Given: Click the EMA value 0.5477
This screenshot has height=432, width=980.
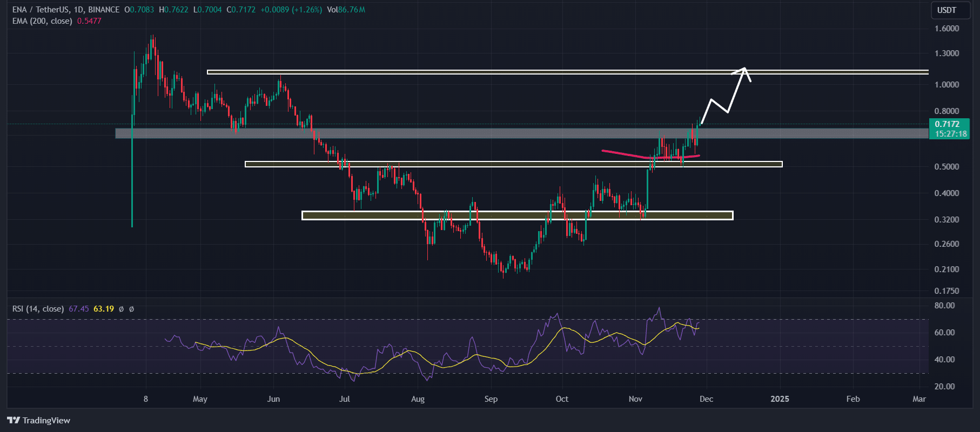Looking at the screenshot, I should [x=89, y=21].
